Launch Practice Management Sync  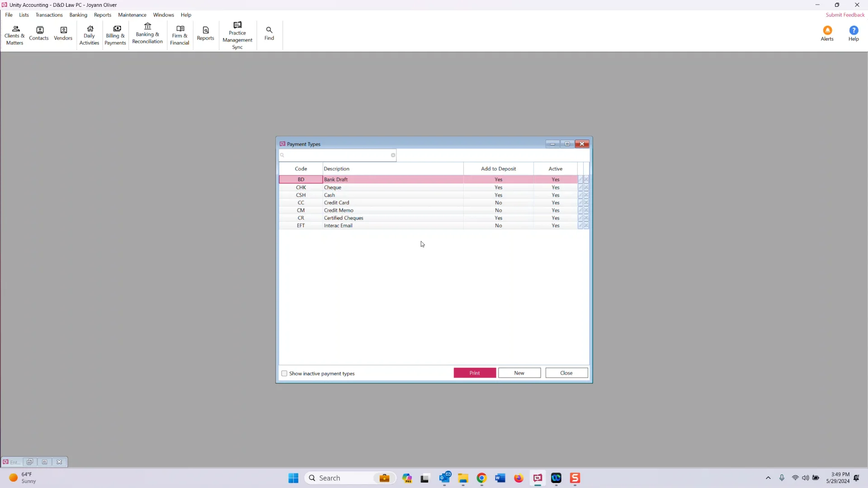coord(237,34)
